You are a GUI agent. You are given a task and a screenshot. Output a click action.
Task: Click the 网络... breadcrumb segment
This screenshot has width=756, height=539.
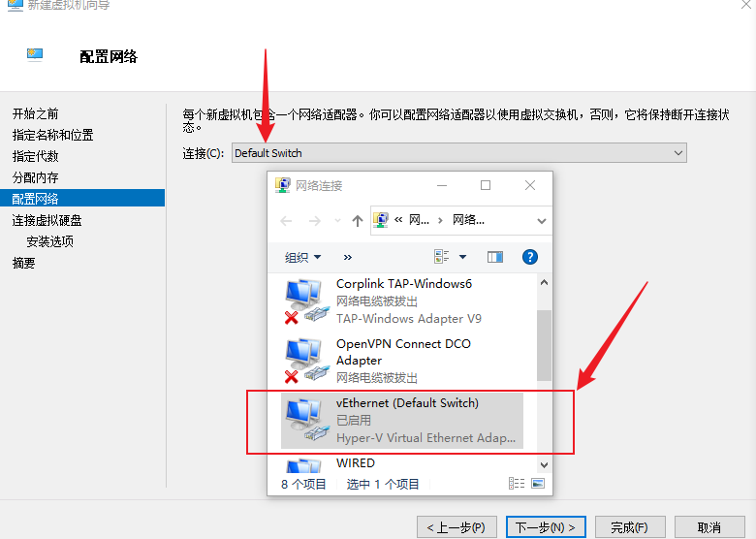[468, 220]
